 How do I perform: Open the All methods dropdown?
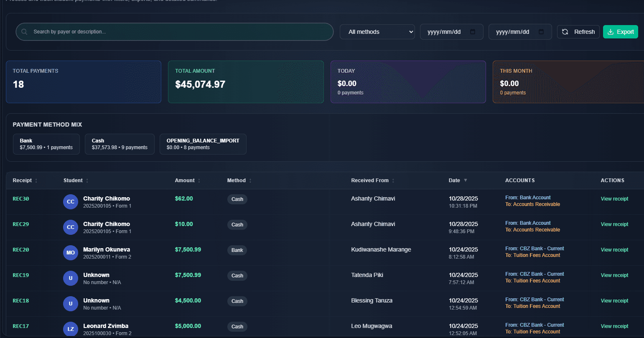click(x=377, y=31)
